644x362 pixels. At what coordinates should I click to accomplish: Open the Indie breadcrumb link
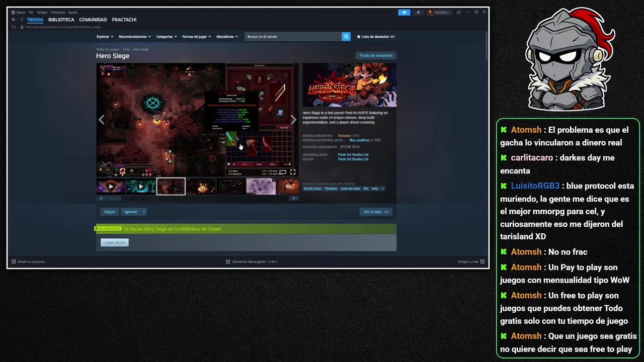tap(126, 49)
